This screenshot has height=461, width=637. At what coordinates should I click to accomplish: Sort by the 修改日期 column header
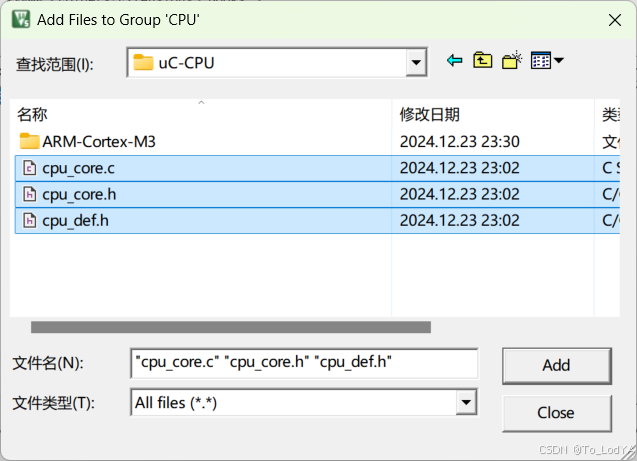click(x=493, y=115)
